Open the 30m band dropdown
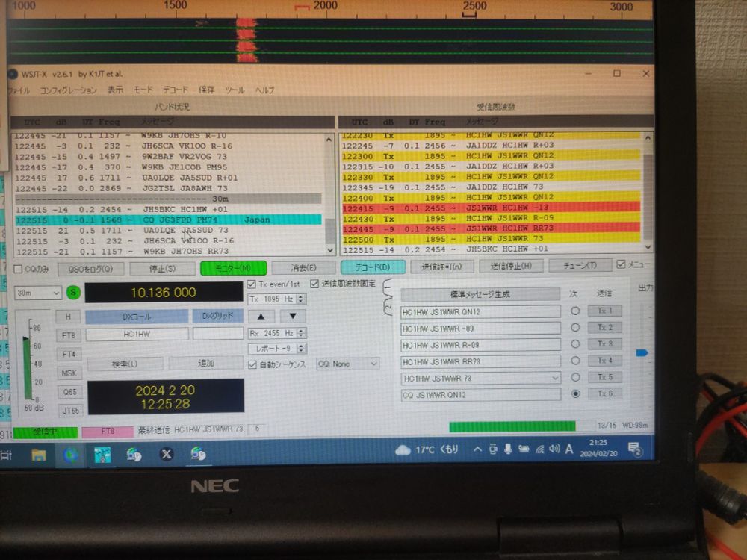The image size is (747, 560). [x=38, y=293]
